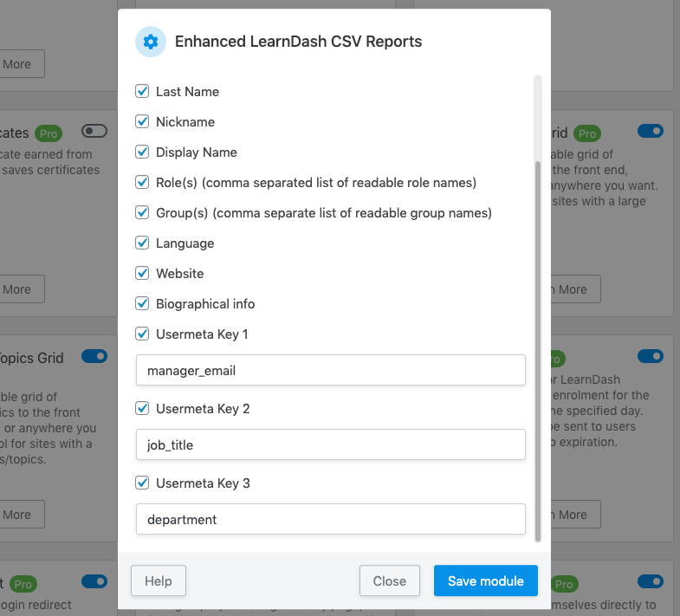Click the gear icon beside the modal title
Viewport: 680px width, 616px height.
pos(151,42)
